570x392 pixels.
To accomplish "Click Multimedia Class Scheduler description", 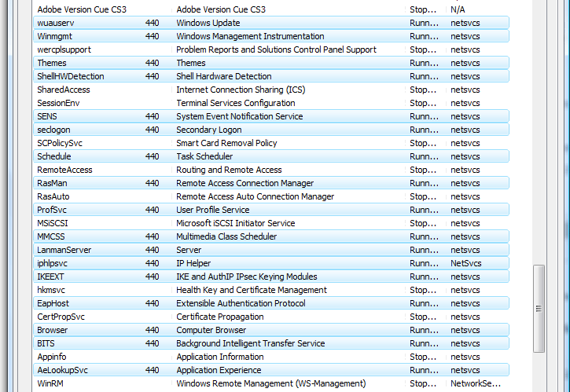I will coord(226,236).
